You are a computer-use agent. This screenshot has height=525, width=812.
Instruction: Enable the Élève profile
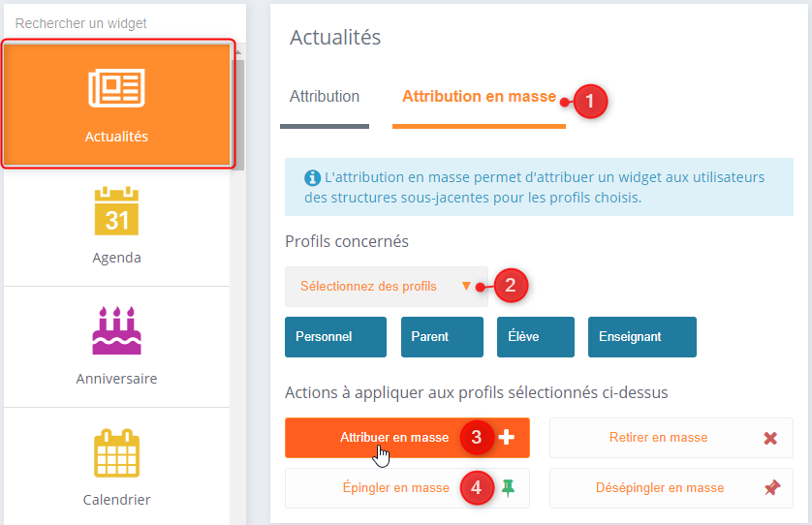click(x=535, y=337)
